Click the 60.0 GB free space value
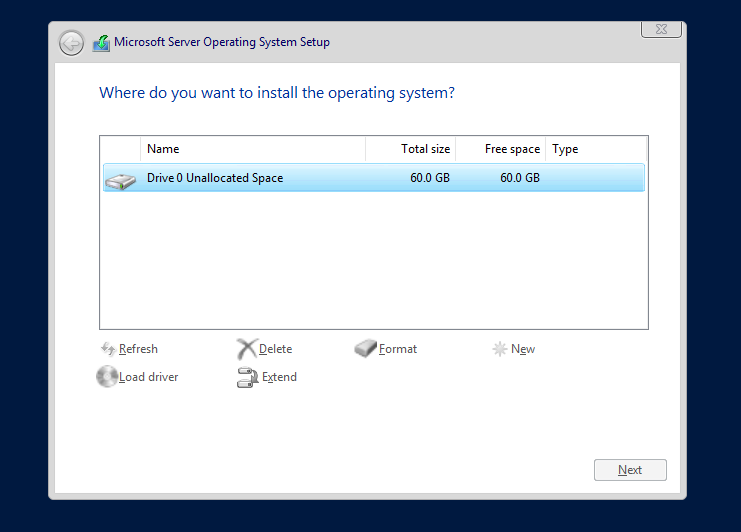This screenshot has height=532, width=741. coord(520,178)
